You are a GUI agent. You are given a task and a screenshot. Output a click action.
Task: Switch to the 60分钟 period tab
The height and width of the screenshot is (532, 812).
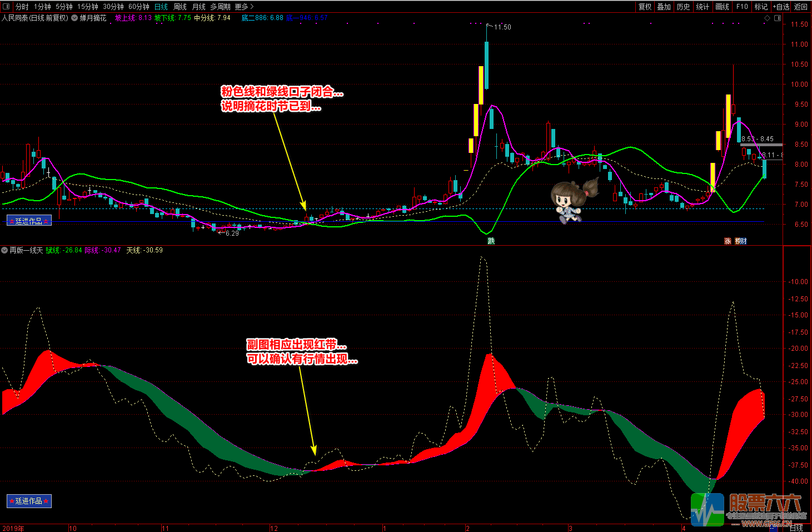pyautogui.click(x=139, y=7)
